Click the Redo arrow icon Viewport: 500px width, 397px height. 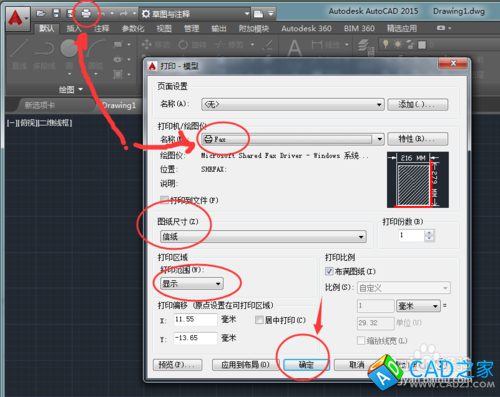[x=123, y=14]
